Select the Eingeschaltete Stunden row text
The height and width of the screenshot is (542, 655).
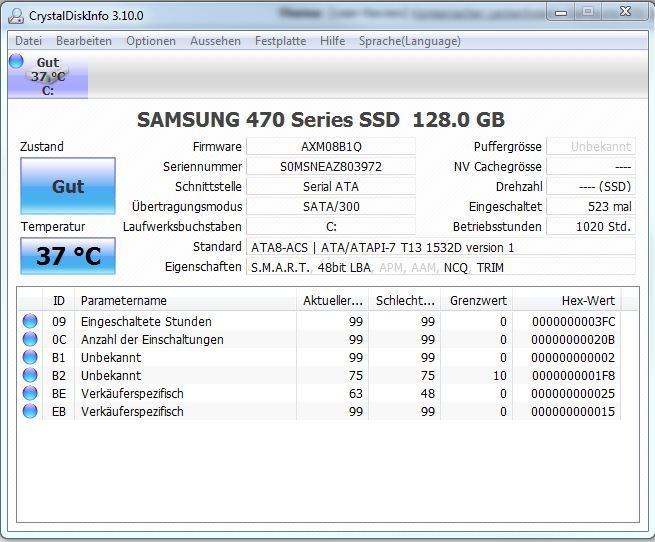[146, 321]
